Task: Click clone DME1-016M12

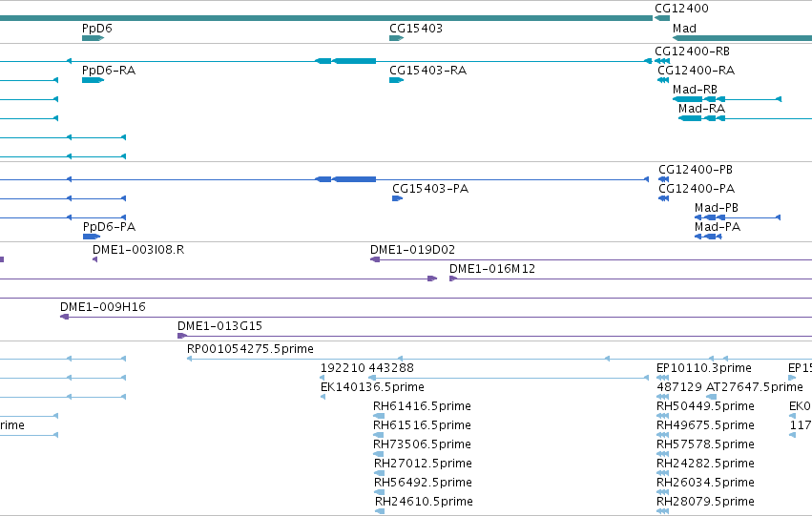Action: coord(492,269)
